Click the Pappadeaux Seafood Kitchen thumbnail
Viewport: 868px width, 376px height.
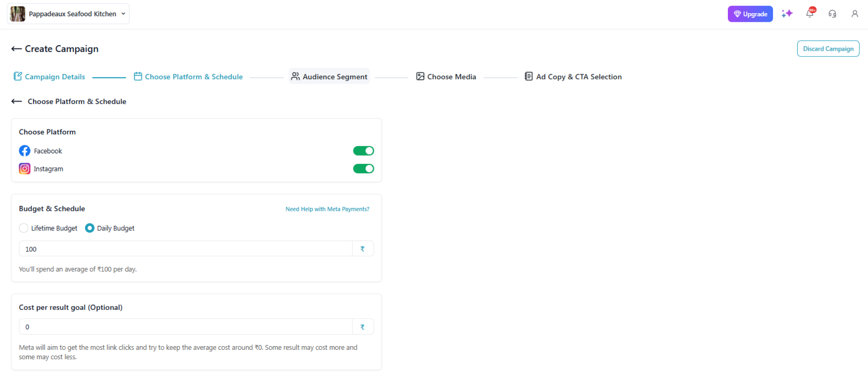pos(18,14)
